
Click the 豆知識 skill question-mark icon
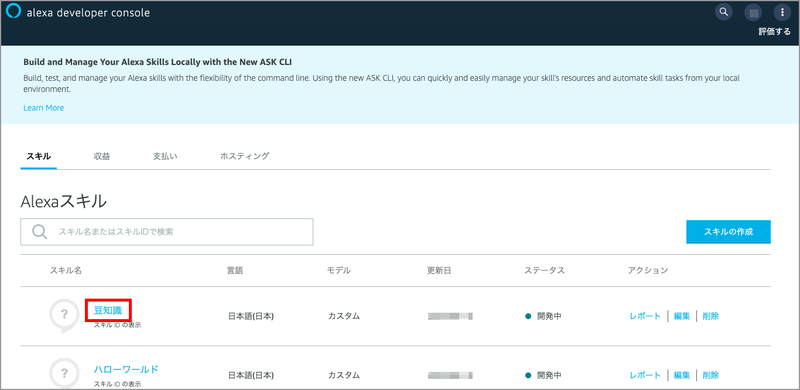(x=64, y=314)
